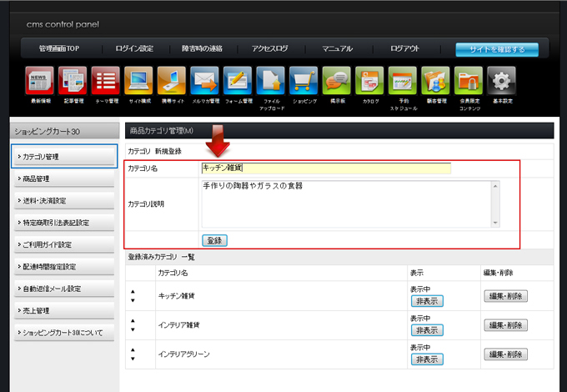The image size is (567, 392).
Task: Open 売上管理 in the left sidebar
Action: (64, 311)
